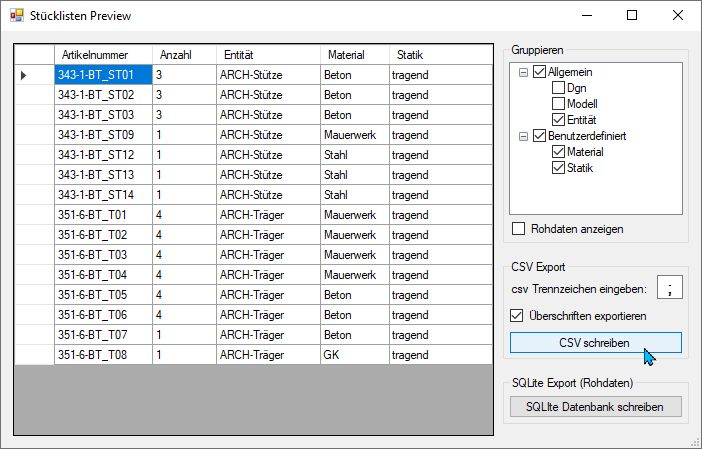Uncheck the Material grouping checkbox
Screen dimensions: 702x449
pyautogui.click(x=558, y=152)
